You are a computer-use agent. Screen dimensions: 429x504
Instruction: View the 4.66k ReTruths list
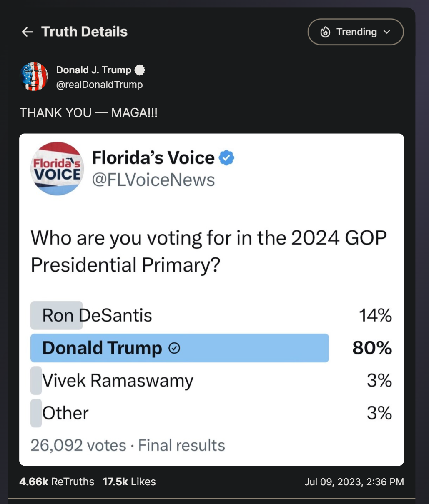pyautogui.click(x=57, y=482)
